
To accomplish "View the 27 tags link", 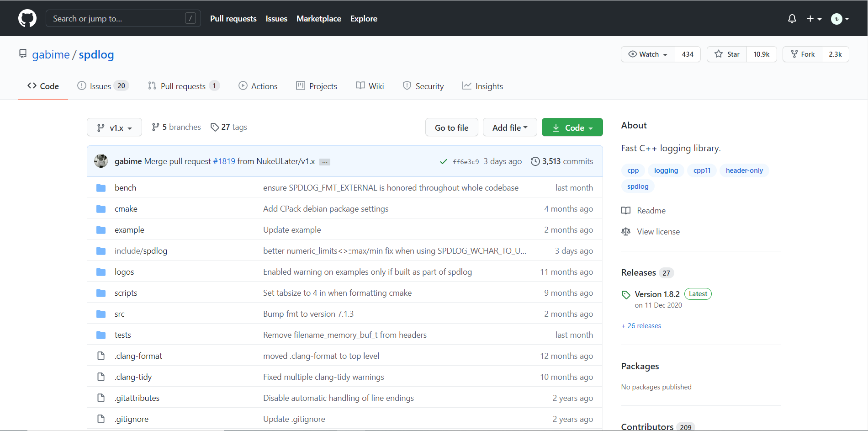I will pyautogui.click(x=229, y=127).
